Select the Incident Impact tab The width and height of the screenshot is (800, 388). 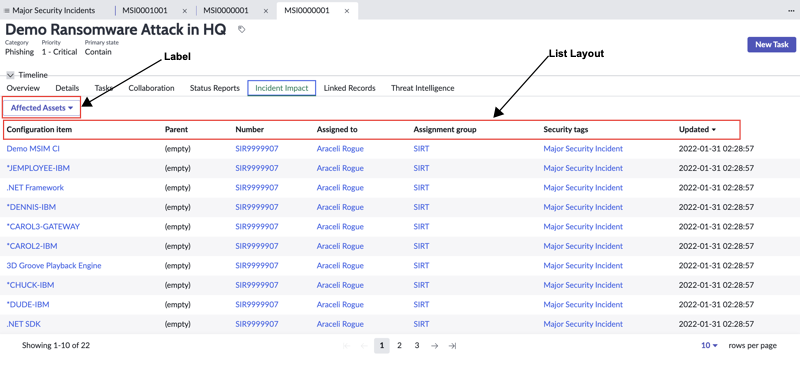282,88
